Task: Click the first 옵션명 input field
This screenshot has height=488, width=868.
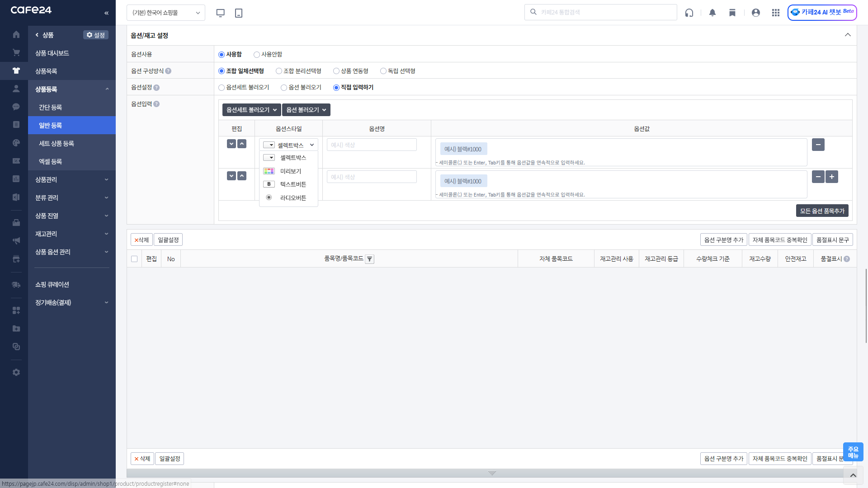Action: 371,145
